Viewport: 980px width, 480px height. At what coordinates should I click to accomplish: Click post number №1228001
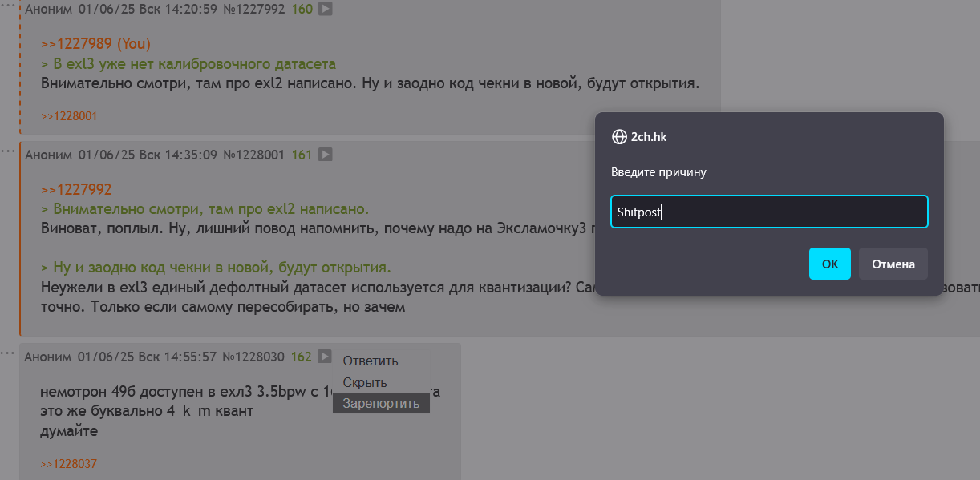(253, 155)
